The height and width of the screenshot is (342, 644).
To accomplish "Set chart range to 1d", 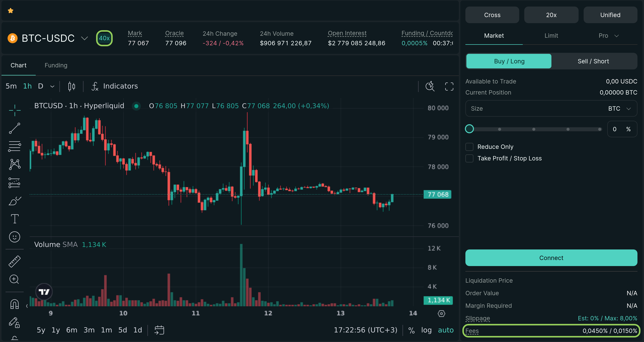I will click(138, 330).
